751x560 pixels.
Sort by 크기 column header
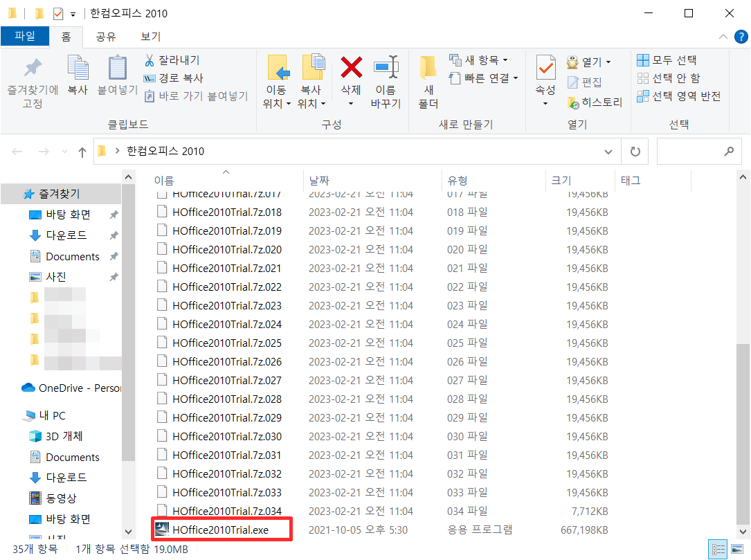pos(561,181)
